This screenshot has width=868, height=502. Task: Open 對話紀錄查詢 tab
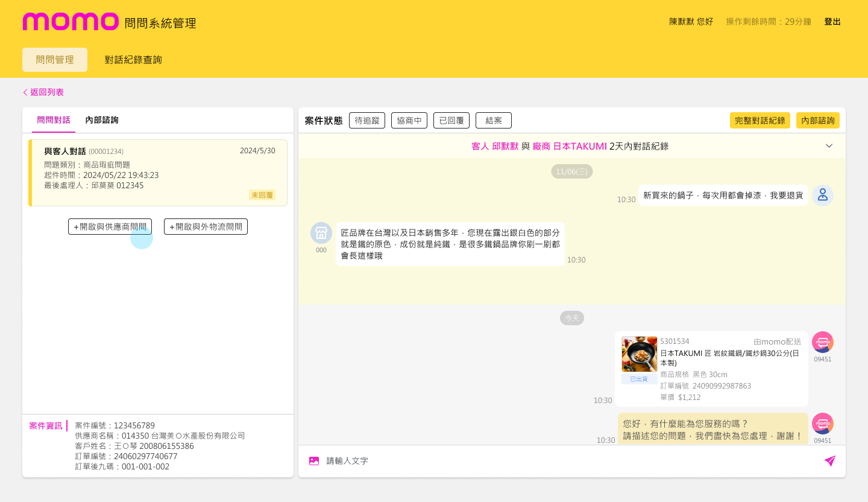[133, 60]
